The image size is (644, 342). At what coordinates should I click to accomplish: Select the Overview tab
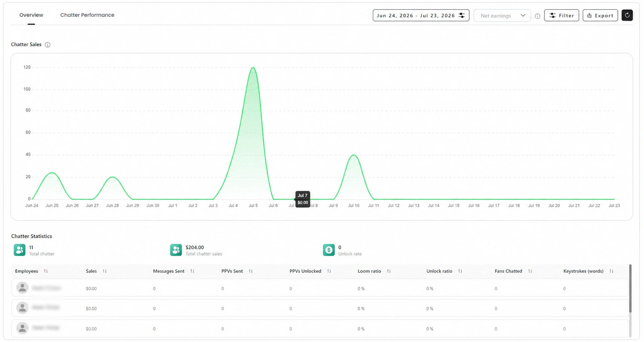pyautogui.click(x=31, y=15)
